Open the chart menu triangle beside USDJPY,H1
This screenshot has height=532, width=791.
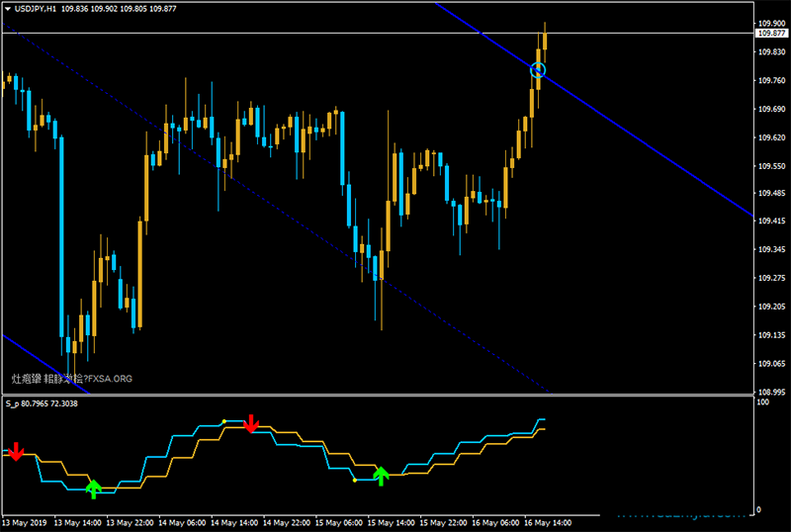(8, 8)
